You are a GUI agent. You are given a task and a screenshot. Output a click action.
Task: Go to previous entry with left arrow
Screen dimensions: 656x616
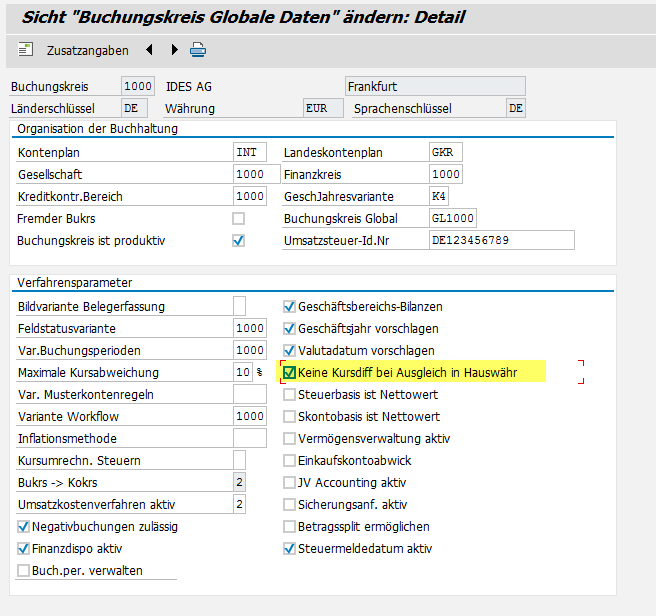(x=150, y=50)
